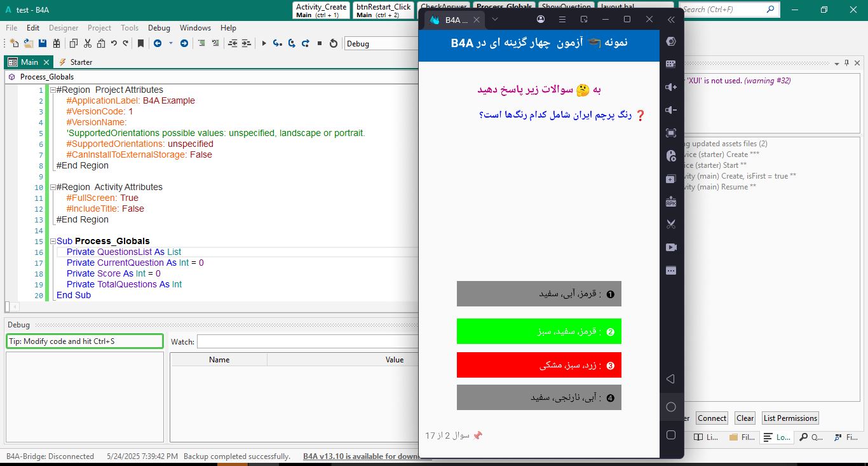The width and height of the screenshot is (868, 466).
Task: Click the Step Over debug icon
Action: pyautogui.click(x=292, y=43)
